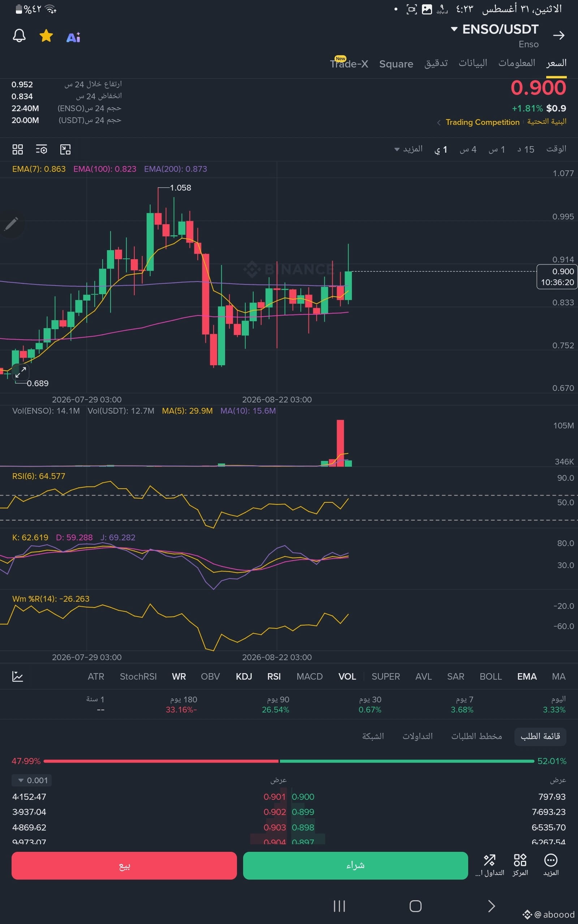Open the Trading Competition link
The width and height of the screenshot is (578, 924).
click(482, 122)
